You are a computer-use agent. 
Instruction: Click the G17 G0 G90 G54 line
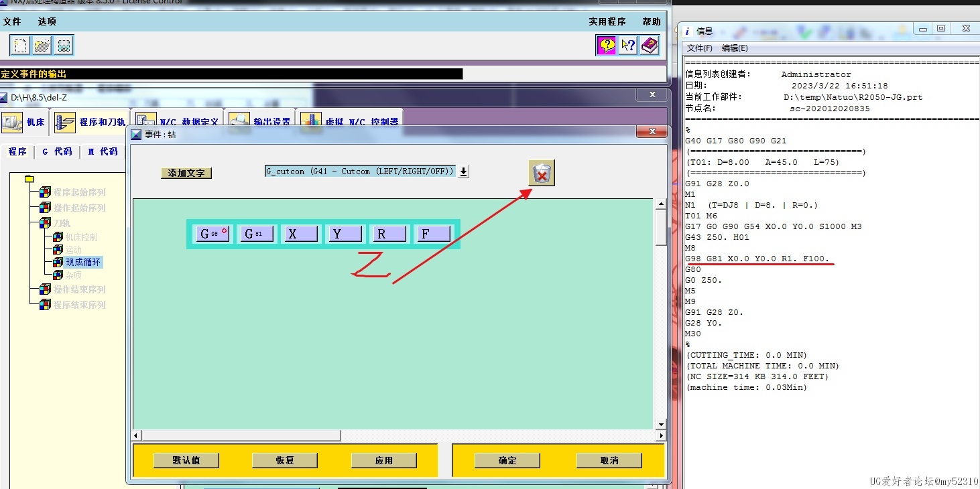(x=774, y=226)
